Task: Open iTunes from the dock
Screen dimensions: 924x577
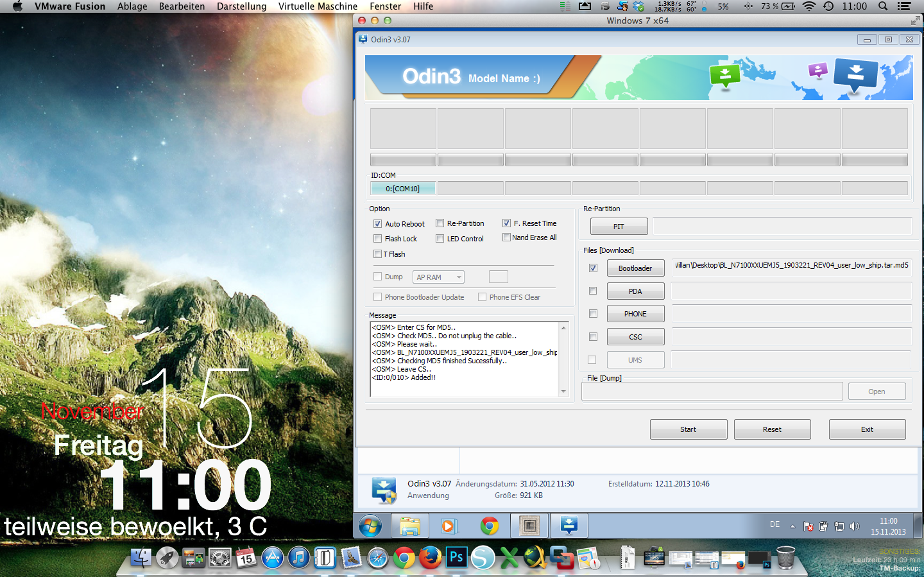Action: pos(298,558)
